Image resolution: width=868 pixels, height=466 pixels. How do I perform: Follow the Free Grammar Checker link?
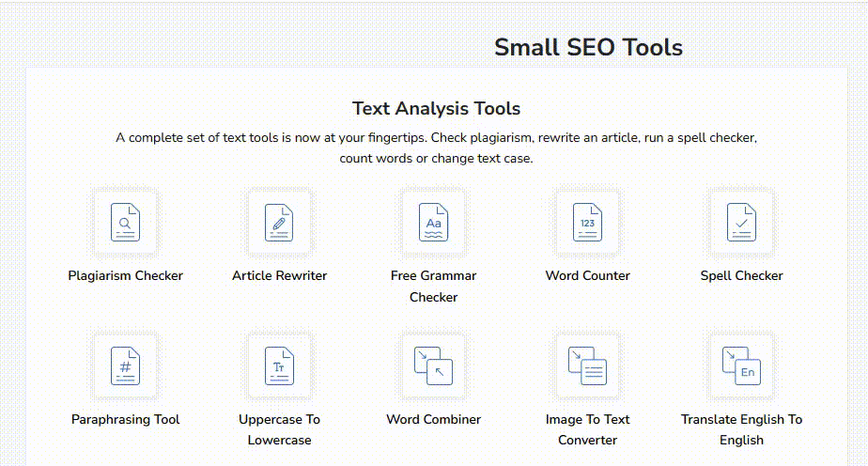pos(433,287)
